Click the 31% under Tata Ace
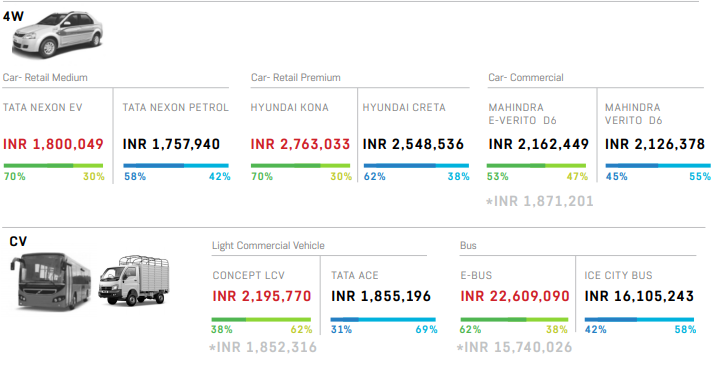This screenshot has height=389, width=719. pos(342,329)
